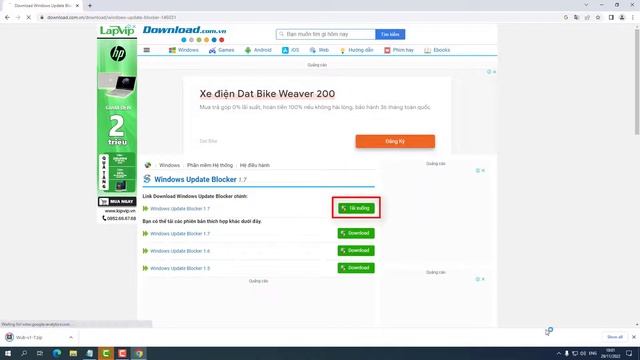Viewport: 640px width, 360px height.
Task: Open the Windows breadcrumb link
Action: coord(169,165)
